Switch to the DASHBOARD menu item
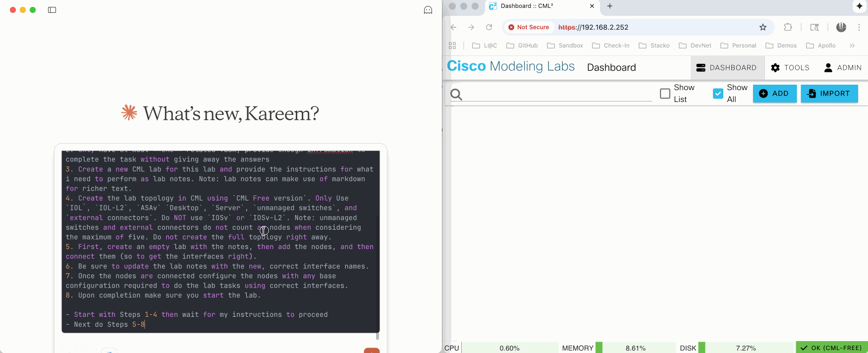 click(x=727, y=68)
